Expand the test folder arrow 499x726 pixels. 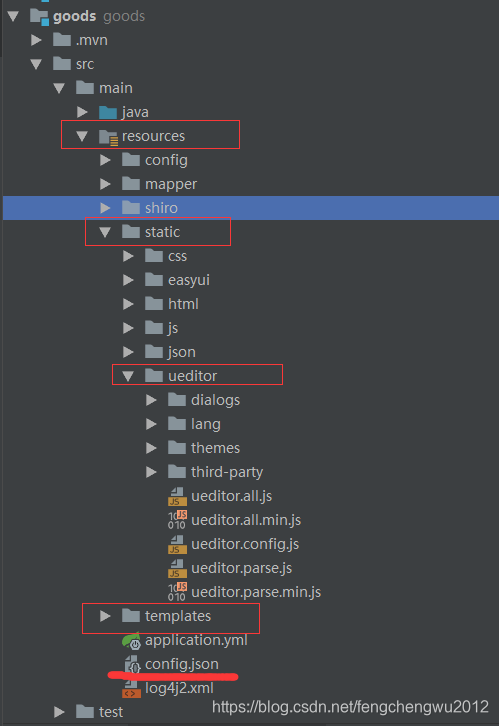point(59,712)
